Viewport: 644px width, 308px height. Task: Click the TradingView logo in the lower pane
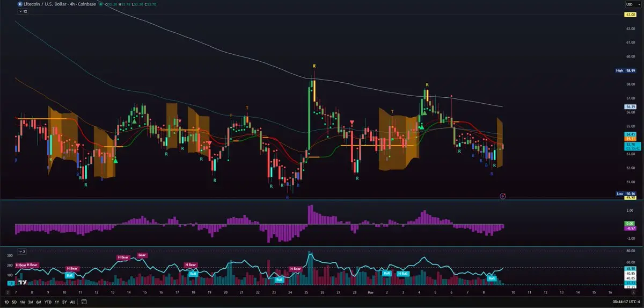[x=23, y=282]
